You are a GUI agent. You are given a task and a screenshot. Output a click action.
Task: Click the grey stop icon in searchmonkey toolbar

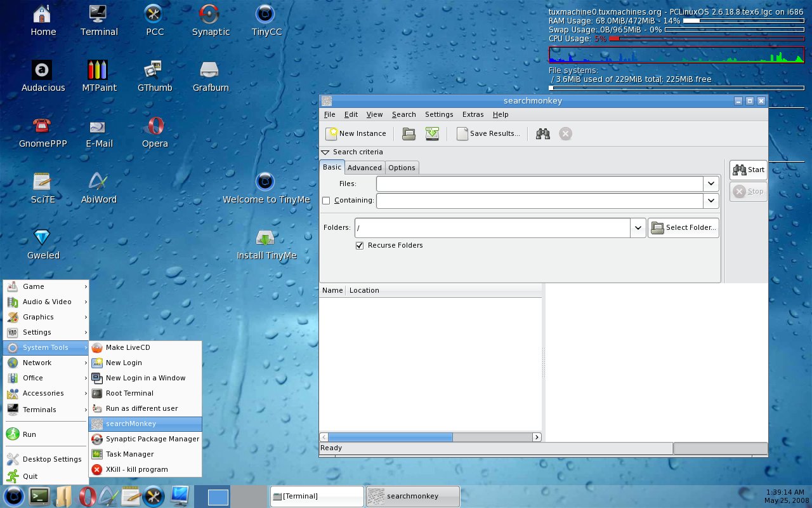tap(566, 133)
